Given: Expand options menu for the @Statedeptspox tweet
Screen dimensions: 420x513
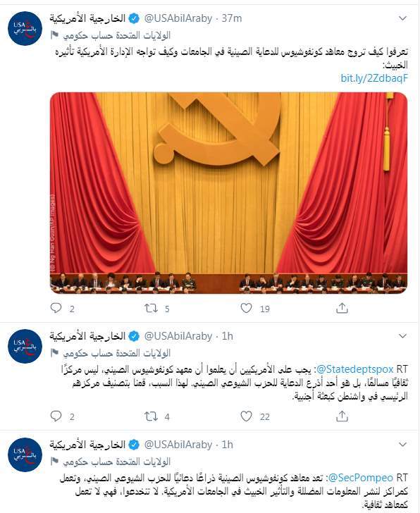Looking at the screenshot, I should coord(402,336).
